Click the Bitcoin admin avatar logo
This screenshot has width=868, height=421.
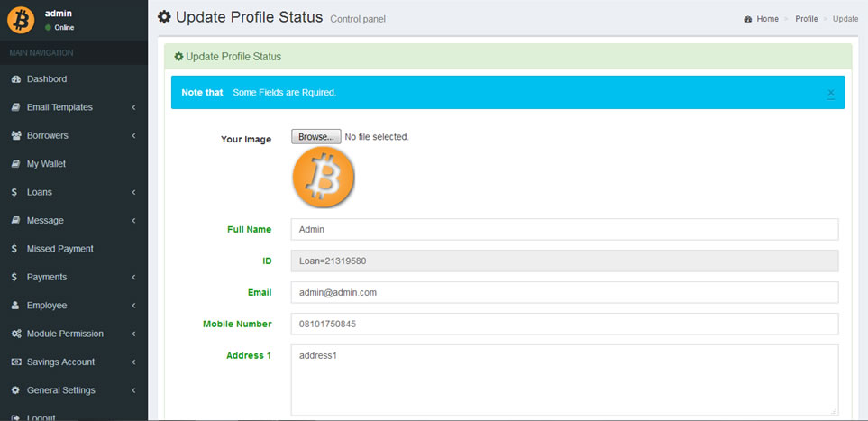21,20
